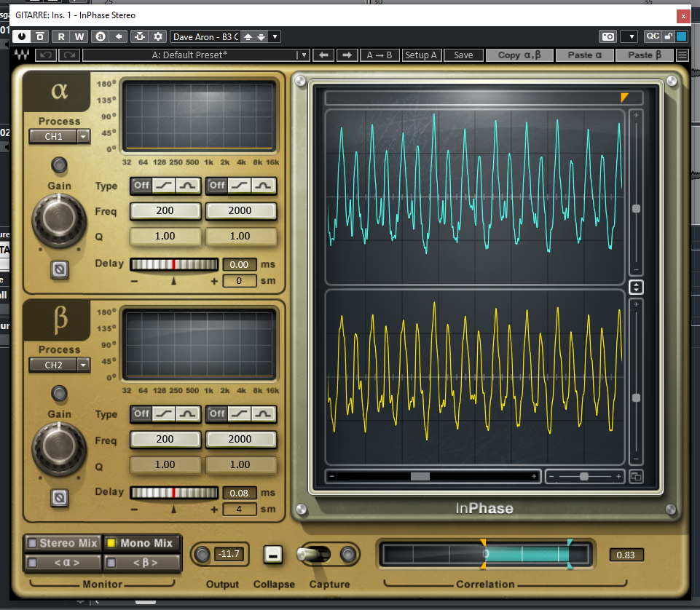Image resolution: width=700 pixels, height=610 pixels.
Task: Enable Stereo Mix monitor
Action: [63, 543]
